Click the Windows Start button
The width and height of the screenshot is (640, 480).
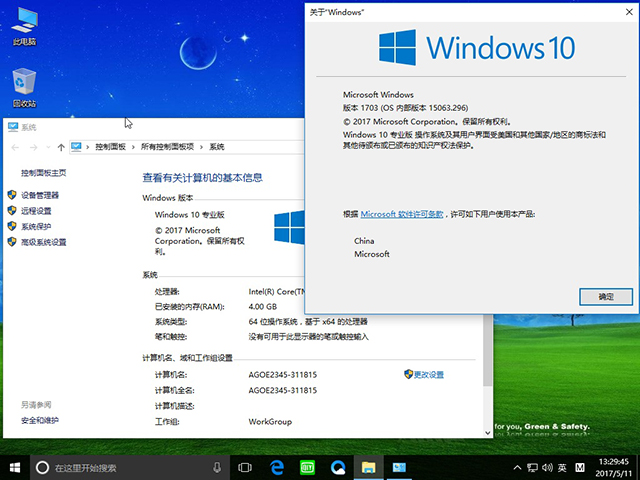pos(15,467)
